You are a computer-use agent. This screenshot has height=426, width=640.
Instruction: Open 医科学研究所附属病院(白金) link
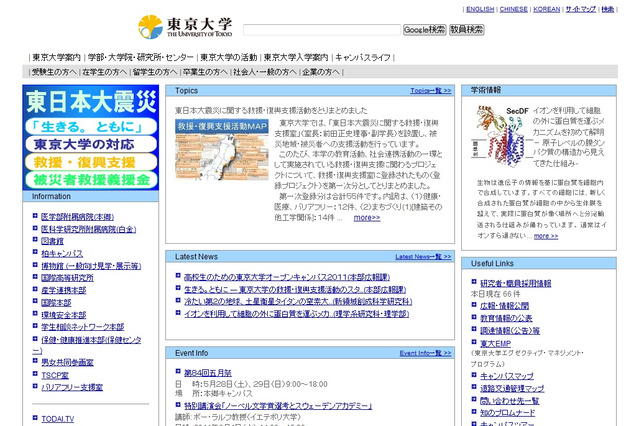89,229
